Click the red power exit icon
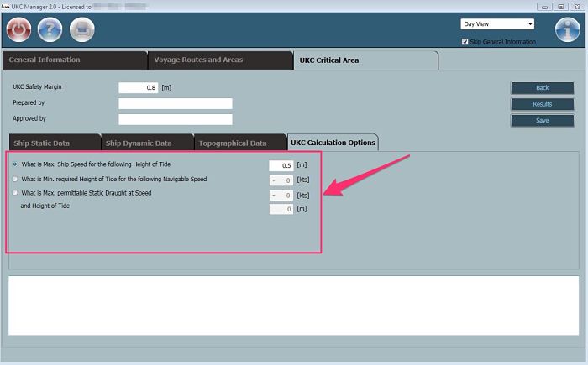The height and width of the screenshot is (365, 588). pyautogui.click(x=18, y=30)
